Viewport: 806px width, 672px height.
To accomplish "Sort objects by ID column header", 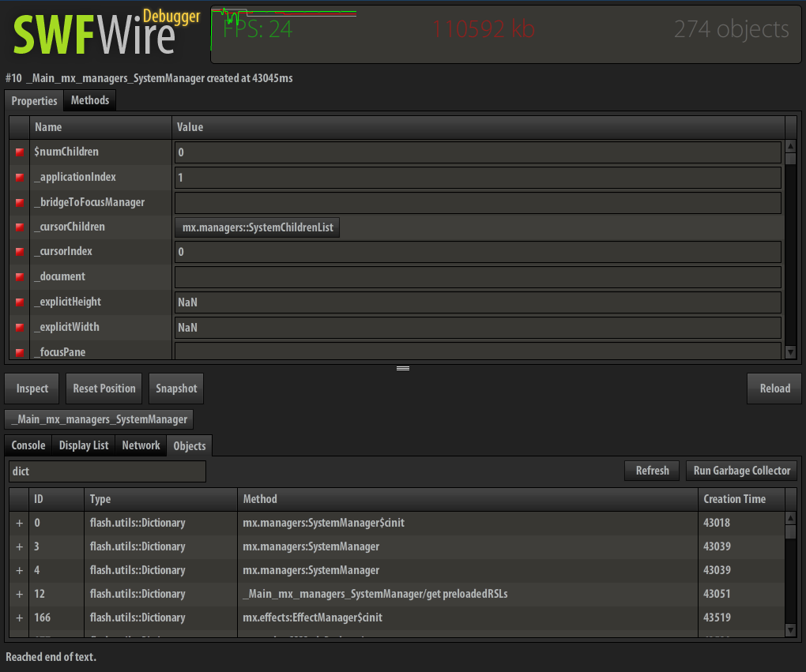I will (x=57, y=499).
